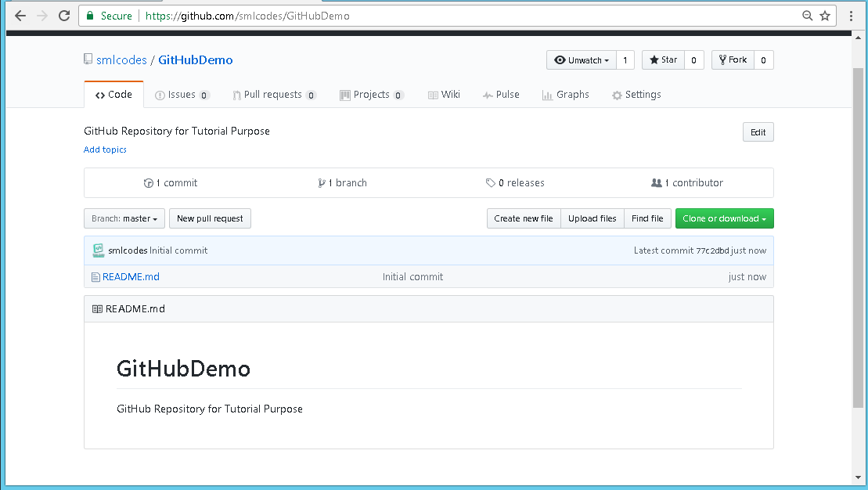Open the Chrome three-dot menu
868x490 pixels.
[851, 16]
